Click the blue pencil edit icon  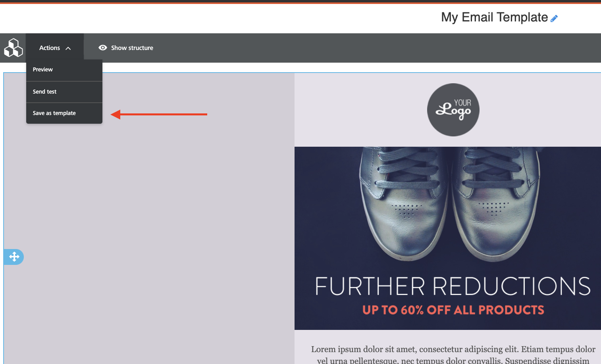[554, 18]
